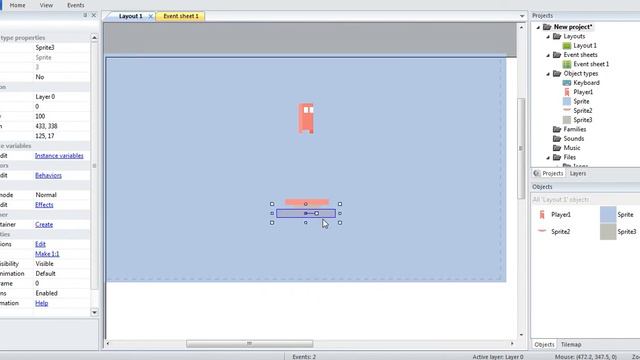Click the layout horizontal scrollbar thumb

click(x=249, y=344)
